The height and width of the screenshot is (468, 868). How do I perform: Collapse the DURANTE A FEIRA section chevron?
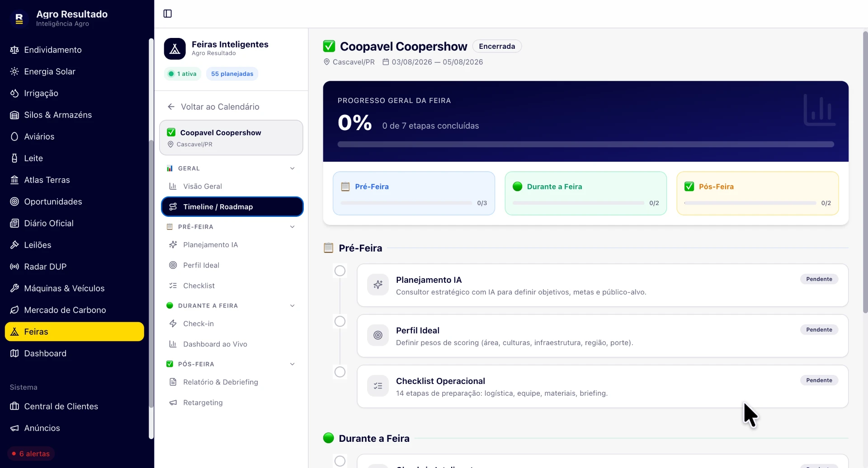(292, 306)
